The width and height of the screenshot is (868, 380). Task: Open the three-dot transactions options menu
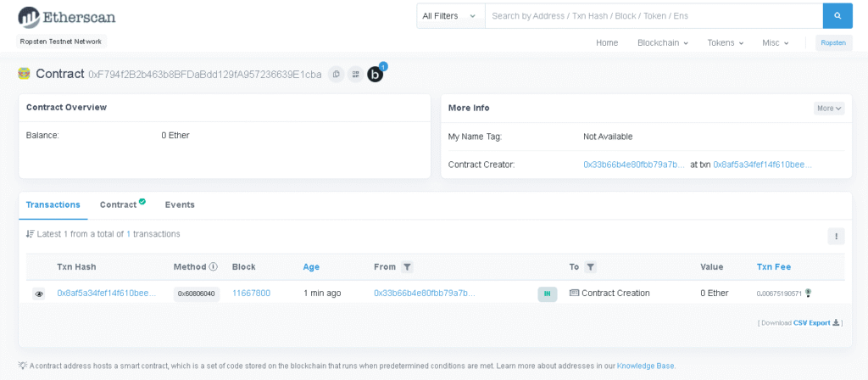click(837, 237)
